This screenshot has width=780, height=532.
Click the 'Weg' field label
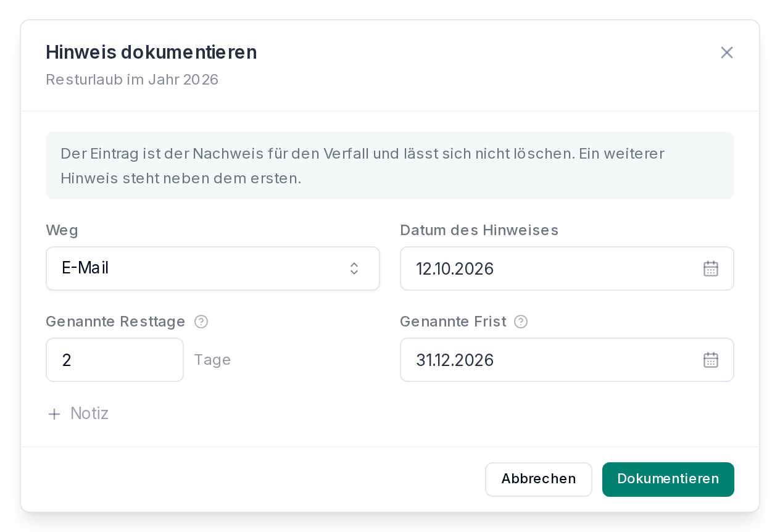coord(62,230)
